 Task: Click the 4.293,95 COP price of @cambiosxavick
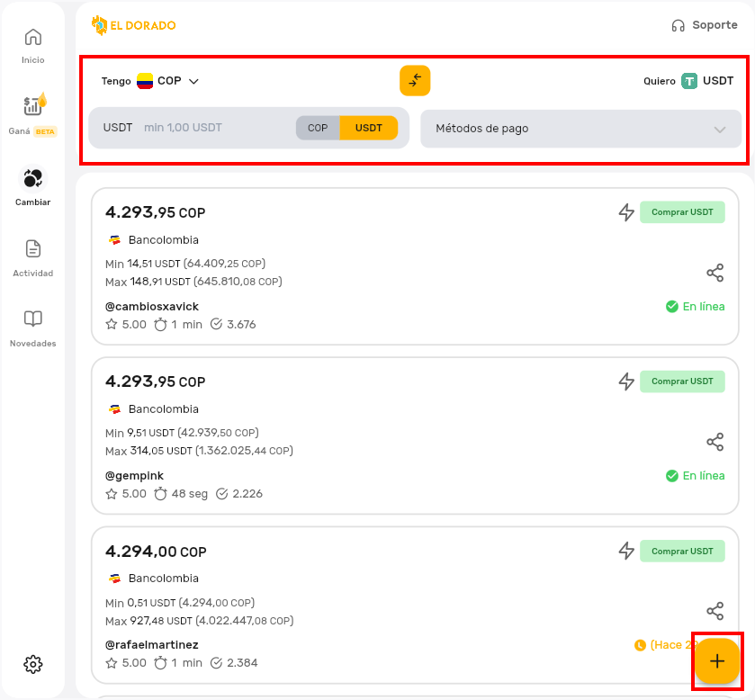155,212
